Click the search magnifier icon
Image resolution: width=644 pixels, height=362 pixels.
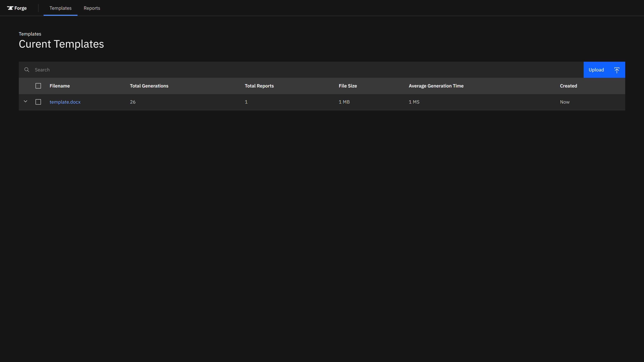27,70
